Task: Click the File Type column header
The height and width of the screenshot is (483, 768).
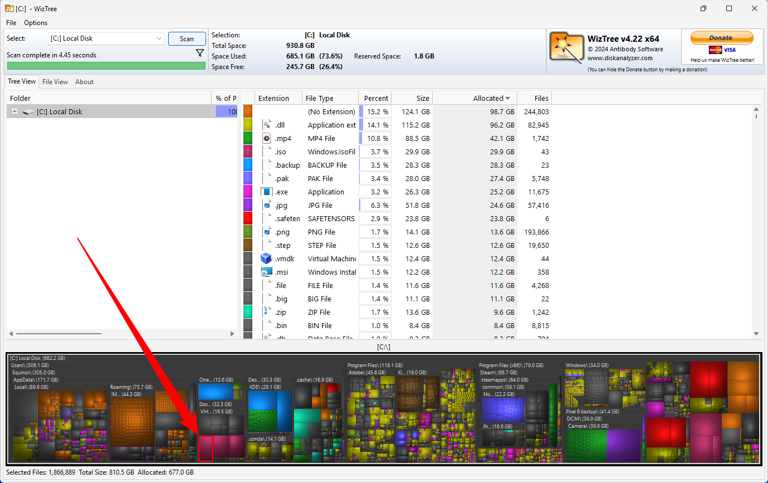Action: [330, 98]
